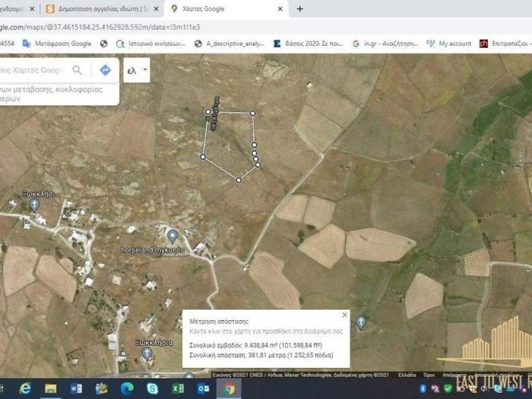Open the Μετάφραση Google bookmark

click(x=57, y=44)
